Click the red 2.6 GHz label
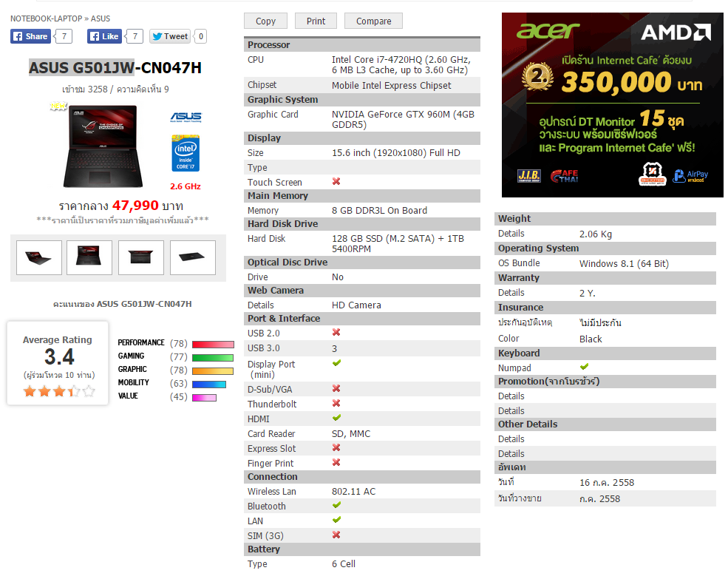728x579 pixels. point(186,186)
